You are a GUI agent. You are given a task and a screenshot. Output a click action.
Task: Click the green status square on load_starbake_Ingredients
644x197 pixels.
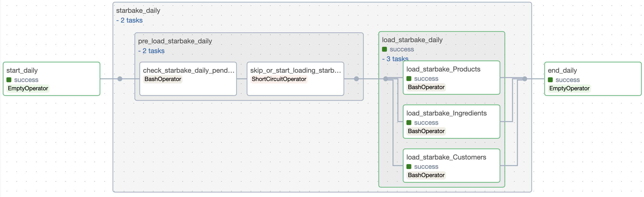pos(409,123)
